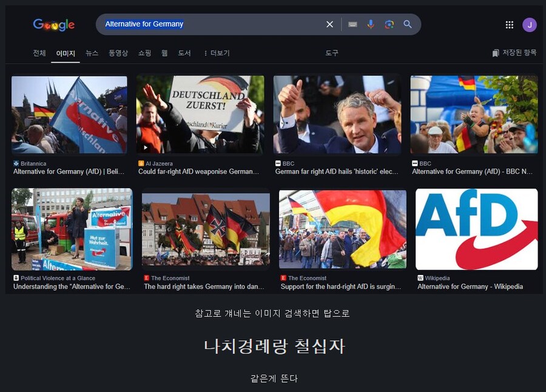Open the account profile avatar
This screenshot has height=392, width=546.
click(529, 25)
